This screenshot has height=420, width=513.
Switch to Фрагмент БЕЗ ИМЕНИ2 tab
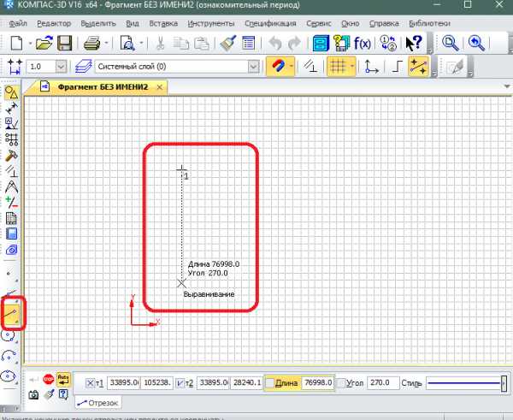103,87
